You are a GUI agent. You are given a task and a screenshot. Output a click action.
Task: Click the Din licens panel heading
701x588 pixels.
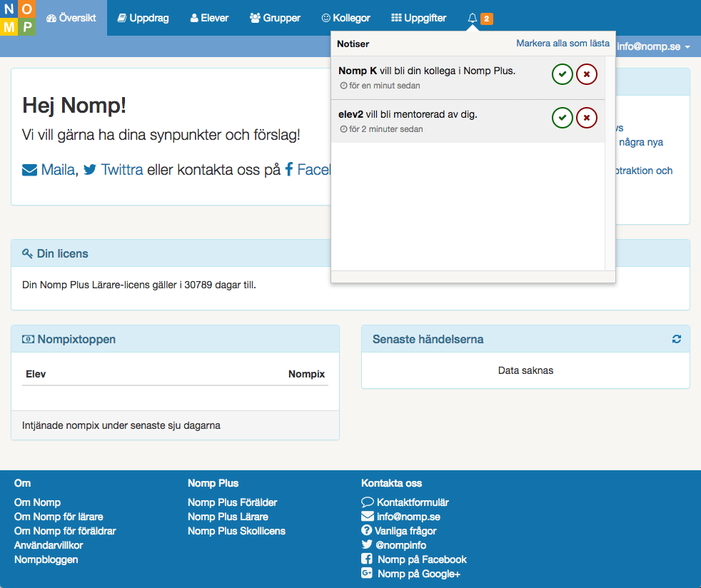56,253
